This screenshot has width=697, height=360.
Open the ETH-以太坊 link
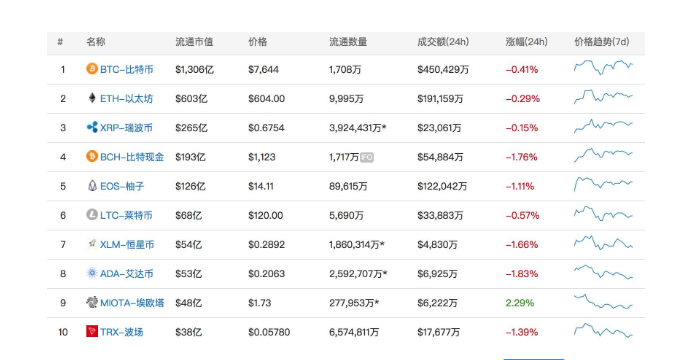126,99
